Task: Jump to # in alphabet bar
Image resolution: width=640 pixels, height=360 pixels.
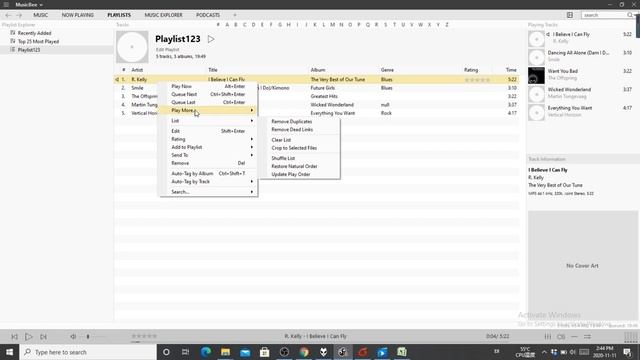Action: click(218, 25)
